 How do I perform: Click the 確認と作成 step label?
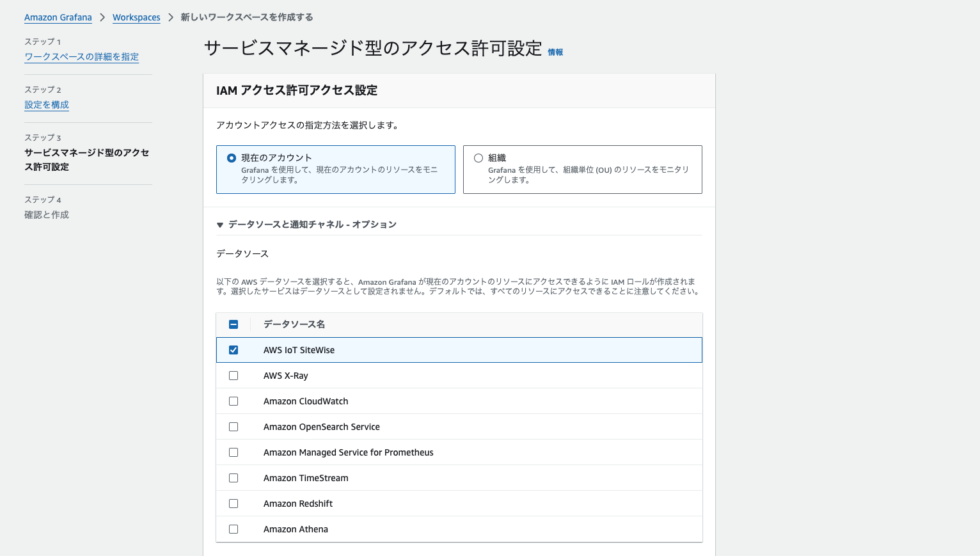click(46, 214)
